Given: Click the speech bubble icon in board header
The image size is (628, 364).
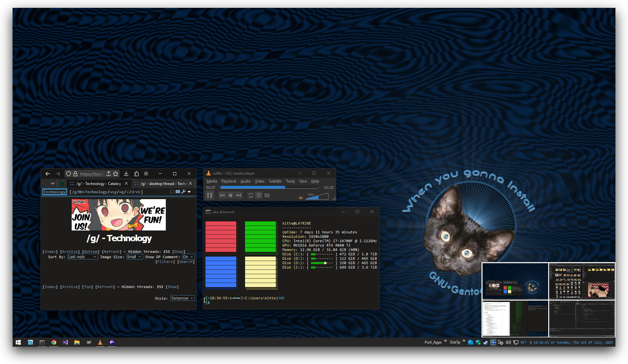Looking at the screenshot, I should (172, 192).
